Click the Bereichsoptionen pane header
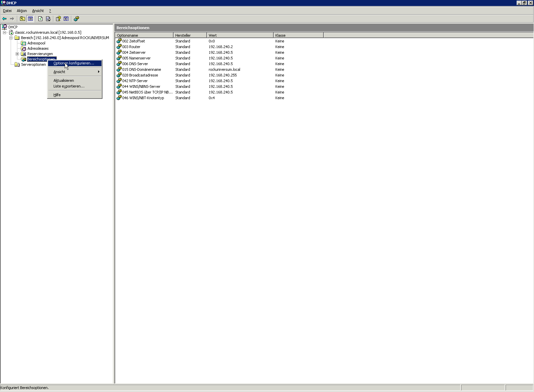 (324, 28)
